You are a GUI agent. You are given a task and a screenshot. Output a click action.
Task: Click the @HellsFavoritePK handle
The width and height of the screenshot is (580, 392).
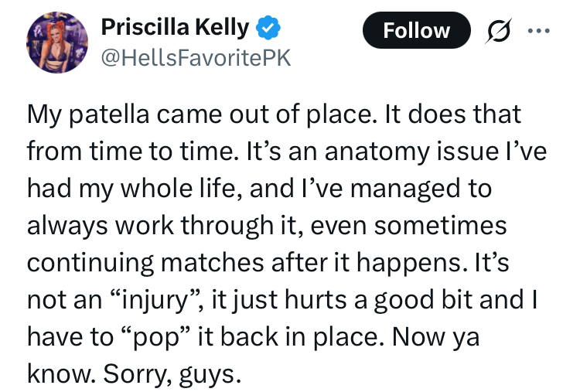point(196,58)
